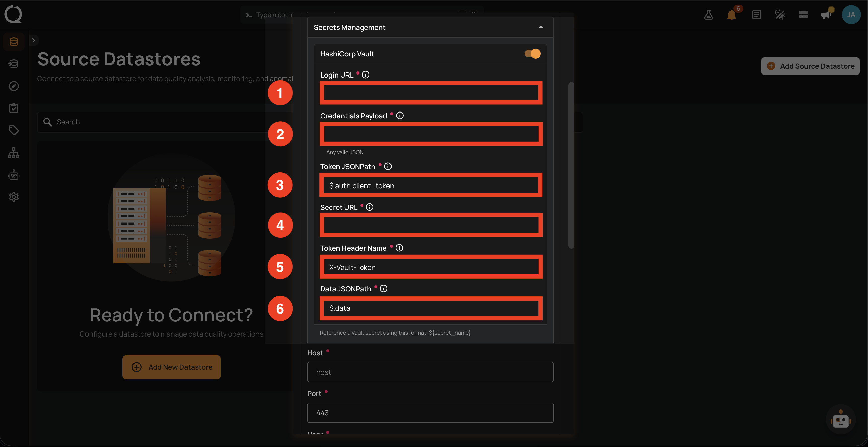Click the Qualytics logo at top left
This screenshot has width=868, height=447.
[x=13, y=14]
